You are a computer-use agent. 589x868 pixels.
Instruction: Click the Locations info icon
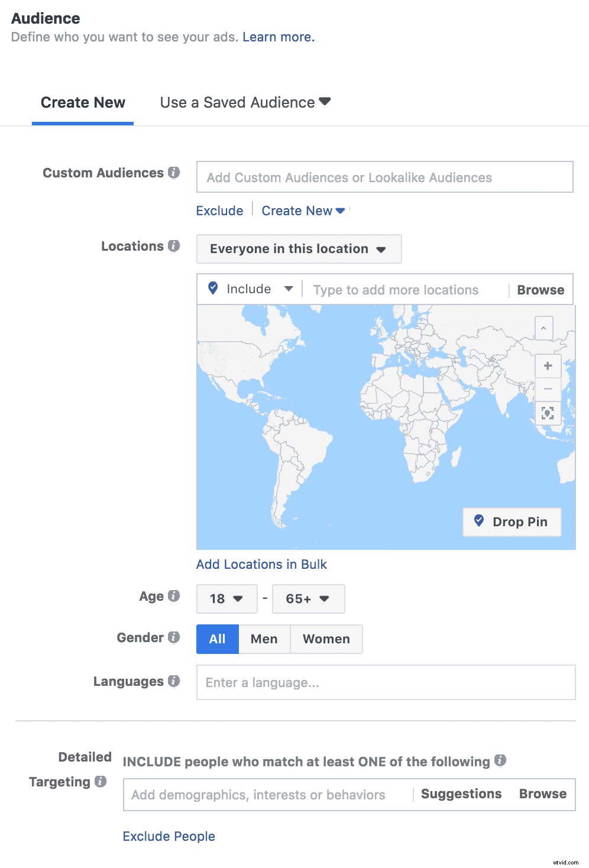click(174, 246)
